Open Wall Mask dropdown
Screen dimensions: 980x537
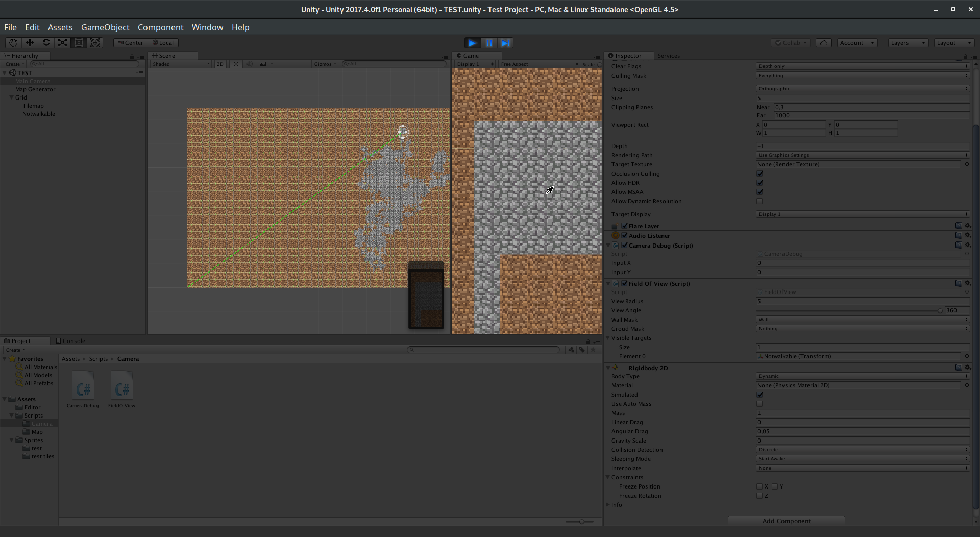pos(863,320)
